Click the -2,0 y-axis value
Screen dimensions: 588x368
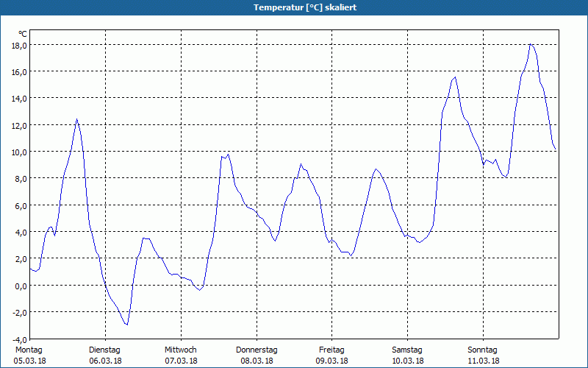[21, 312]
